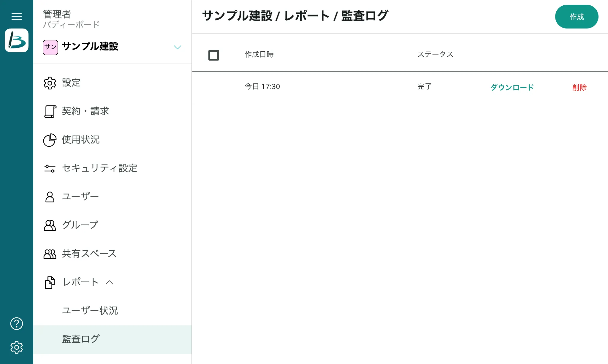608x364 pixels.
Task: Click the documents icon beside レポート
Action: click(50, 282)
